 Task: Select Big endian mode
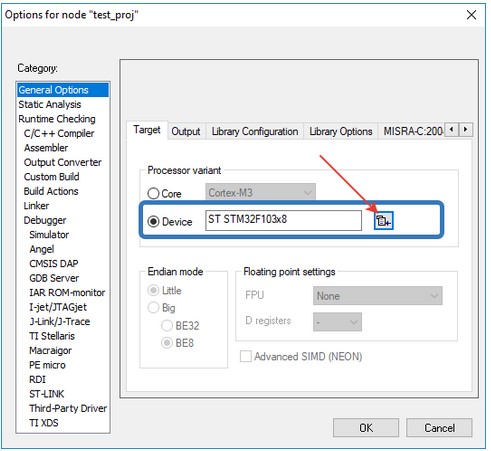[153, 308]
